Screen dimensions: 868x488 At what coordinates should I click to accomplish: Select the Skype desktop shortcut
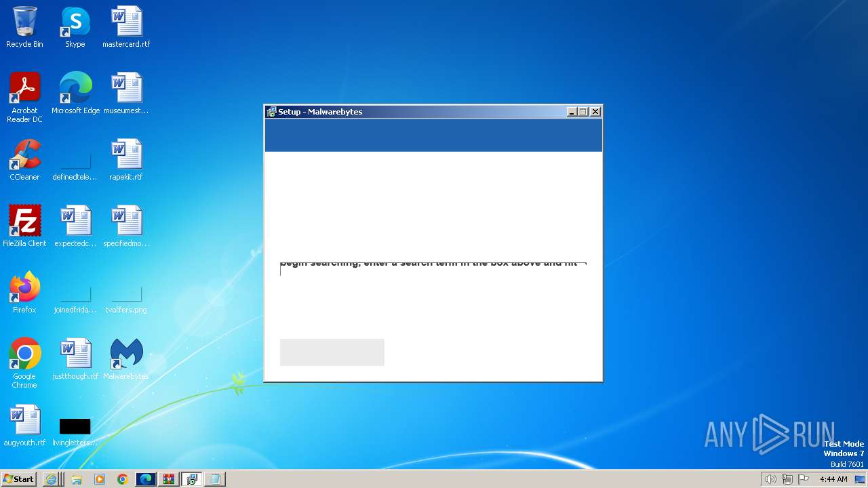coord(75,27)
